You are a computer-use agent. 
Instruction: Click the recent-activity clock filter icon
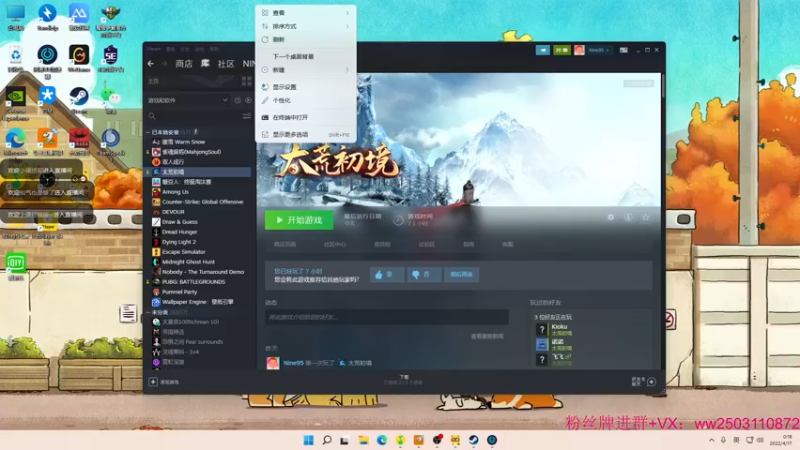(237, 101)
